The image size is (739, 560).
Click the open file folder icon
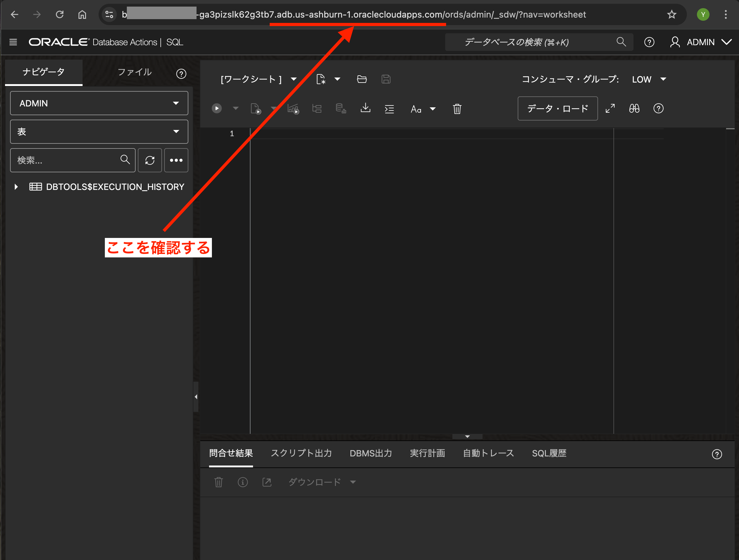[362, 79]
